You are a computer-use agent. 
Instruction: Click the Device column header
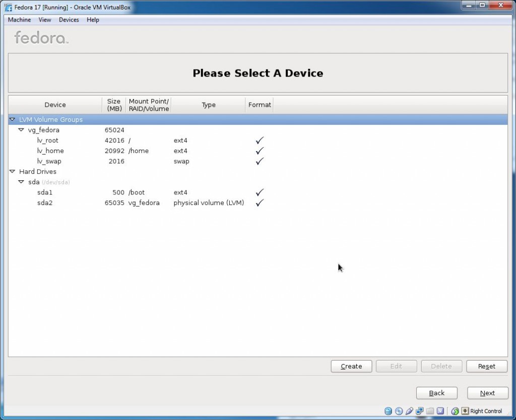coord(55,105)
